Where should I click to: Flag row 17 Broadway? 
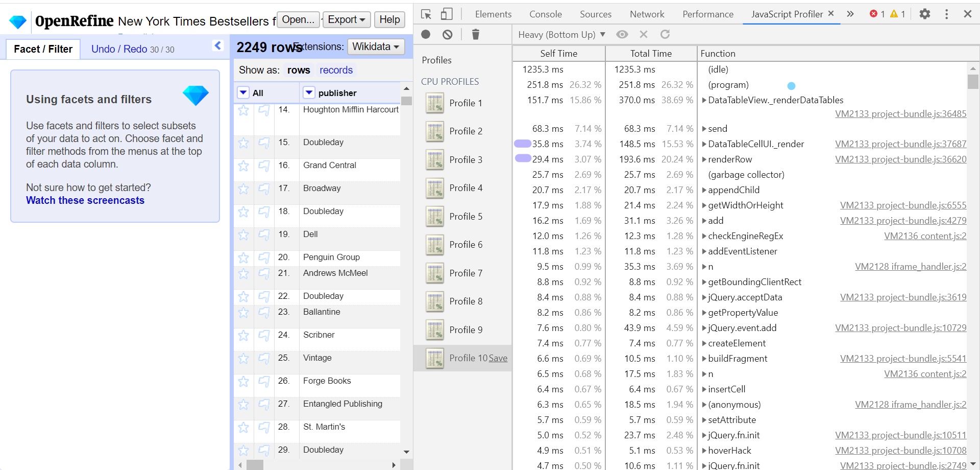264,189
